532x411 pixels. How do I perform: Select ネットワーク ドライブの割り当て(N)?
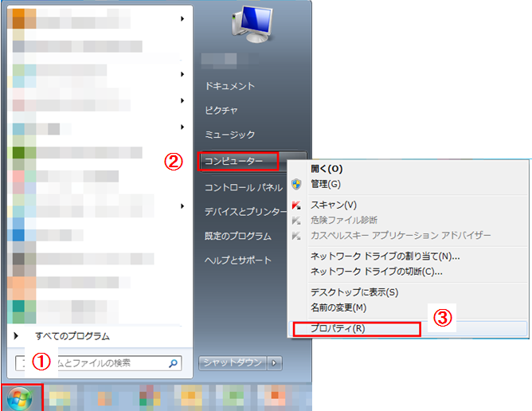click(385, 256)
